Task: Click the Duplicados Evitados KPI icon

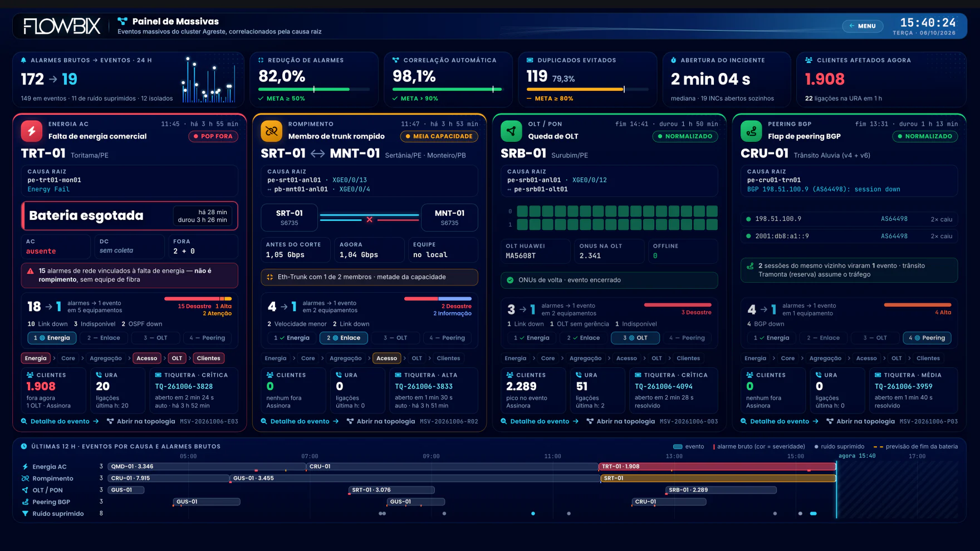Action: [530, 60]
